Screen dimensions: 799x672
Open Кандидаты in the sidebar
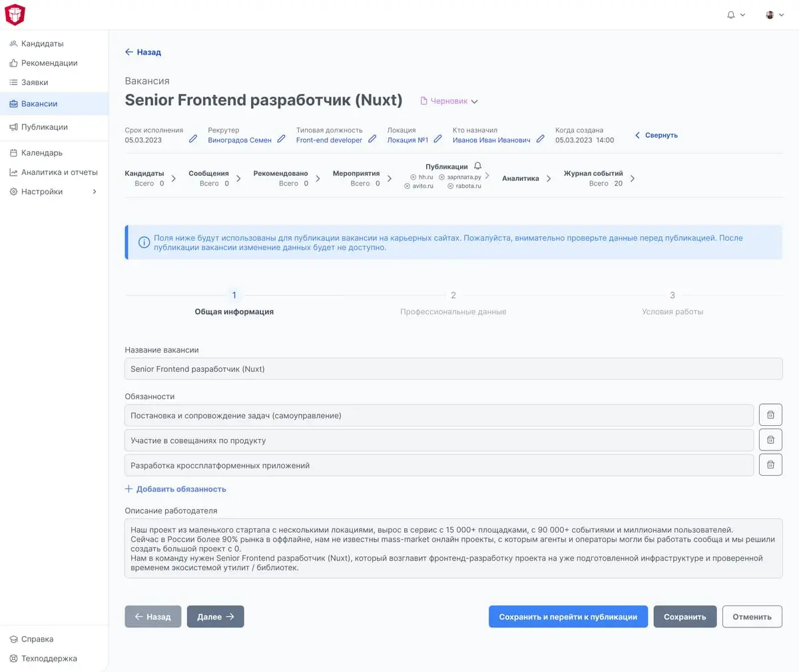pos(43,44)
